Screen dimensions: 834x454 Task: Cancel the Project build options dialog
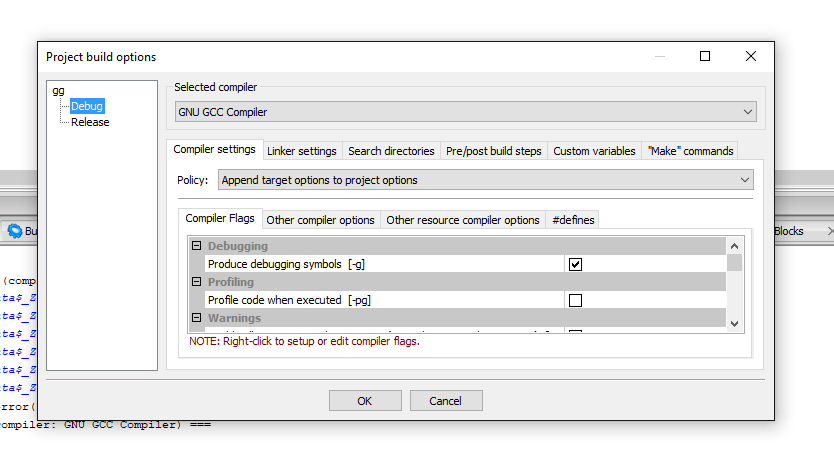[445, 401]
